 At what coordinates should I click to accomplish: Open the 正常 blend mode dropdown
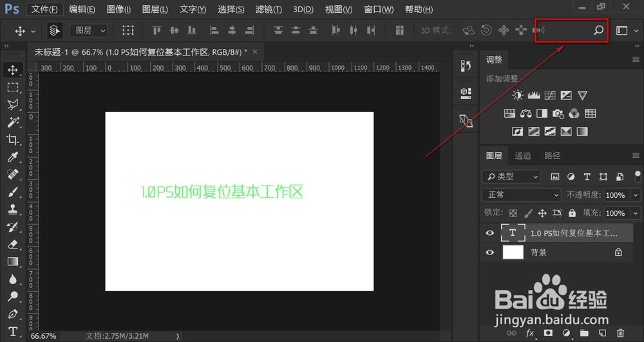(x=522, y=195)
